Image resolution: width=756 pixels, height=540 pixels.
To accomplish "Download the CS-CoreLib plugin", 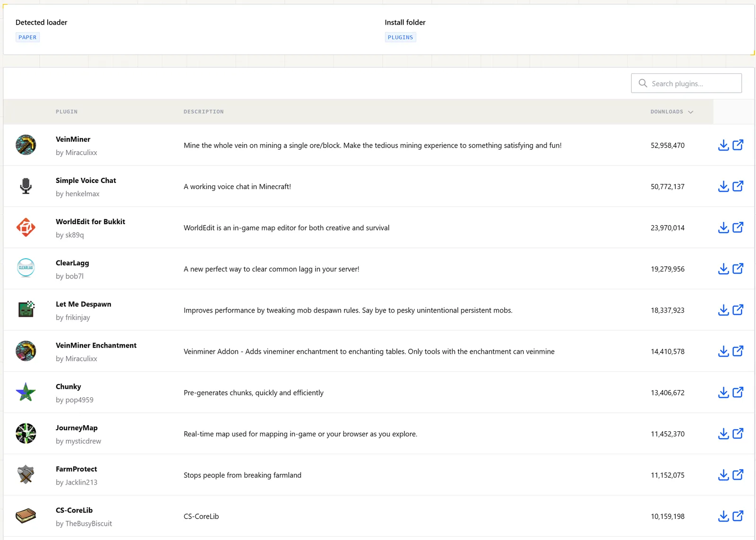I will click(x=723, y=515).
